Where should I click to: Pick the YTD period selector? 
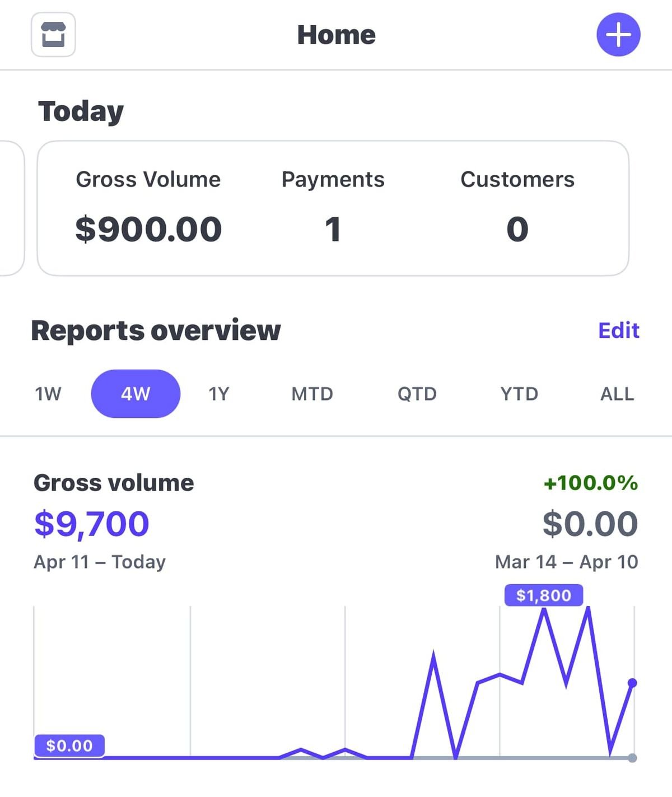(519, 394)
